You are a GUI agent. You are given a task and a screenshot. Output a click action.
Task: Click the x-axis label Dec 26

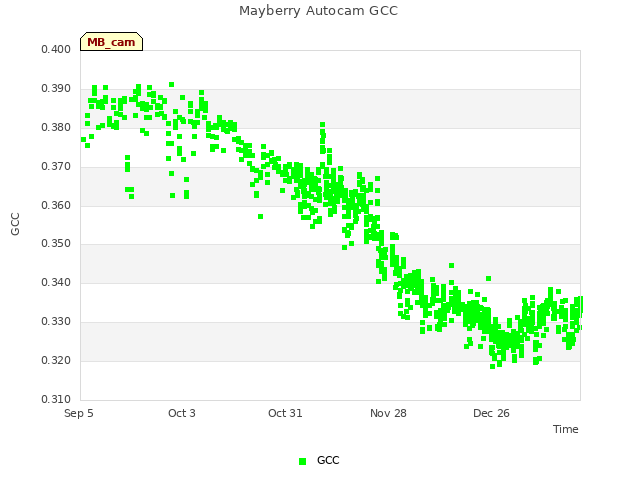pos(491,413)
